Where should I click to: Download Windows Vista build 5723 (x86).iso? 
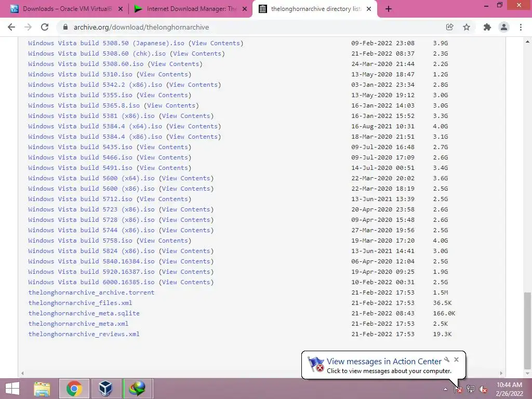click(91, 210)
